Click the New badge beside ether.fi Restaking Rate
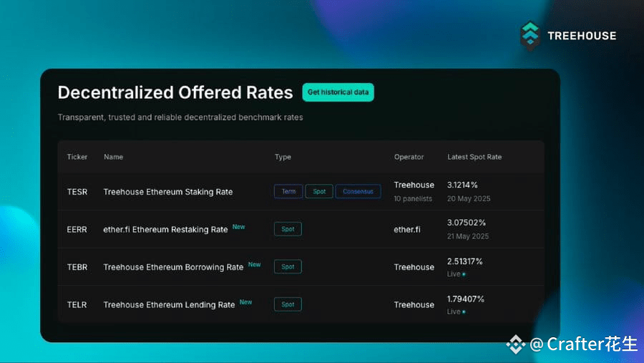644x363 pixels. (x=238, y=227)
